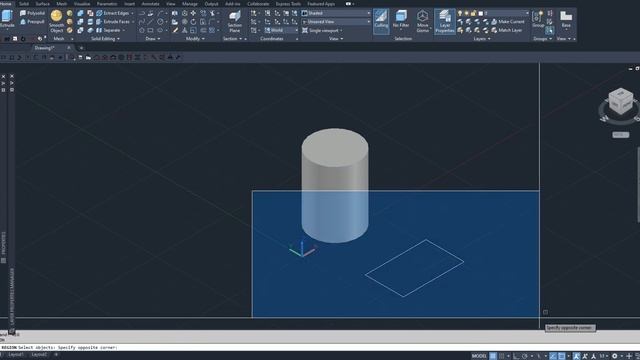Click the command line input field

tap(320, 347)
